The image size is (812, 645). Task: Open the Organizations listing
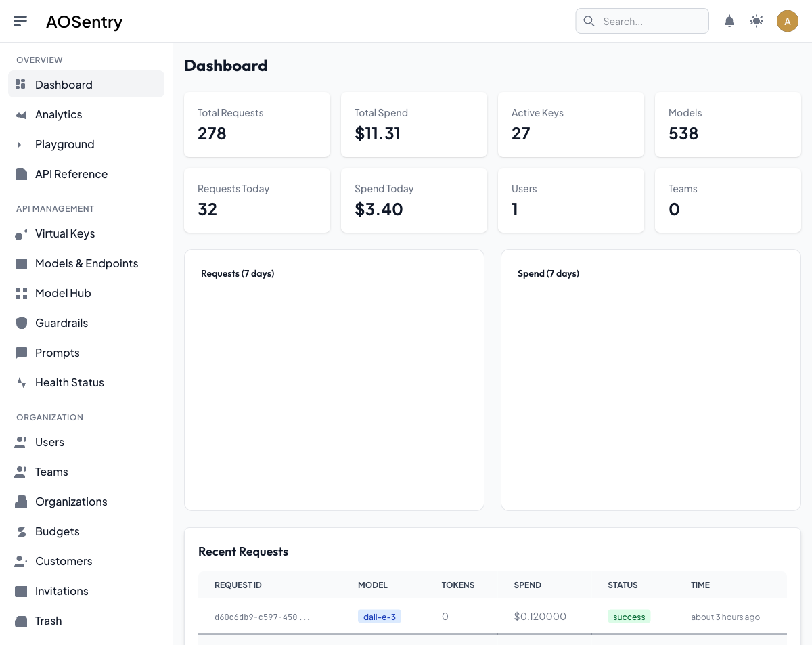point(71,502)
